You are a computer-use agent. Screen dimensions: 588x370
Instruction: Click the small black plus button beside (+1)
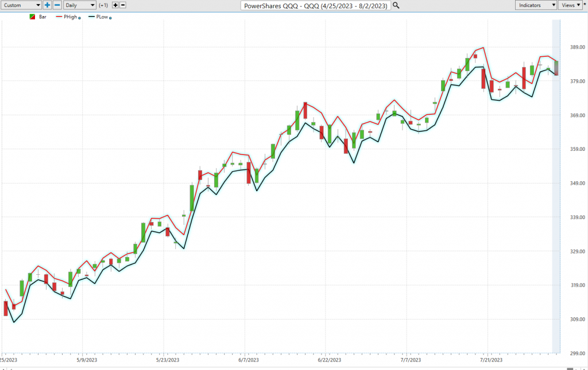115,5
